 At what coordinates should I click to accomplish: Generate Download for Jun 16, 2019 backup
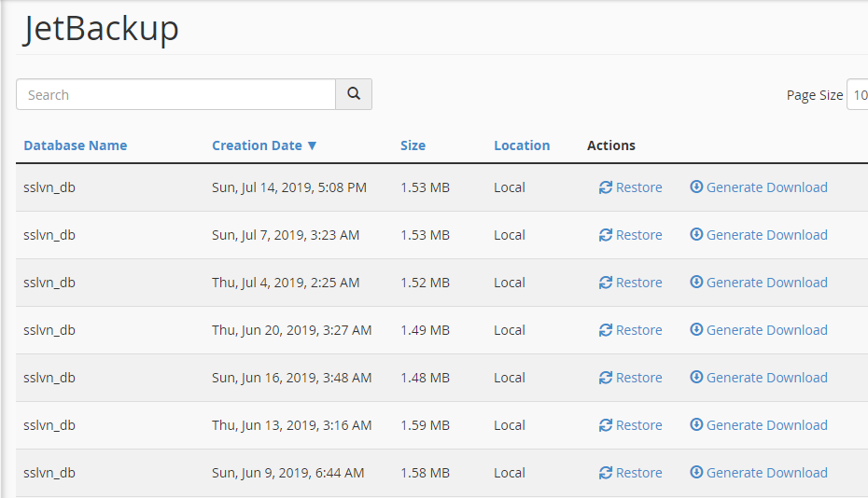pyautogui.click(x=766, y=378)
